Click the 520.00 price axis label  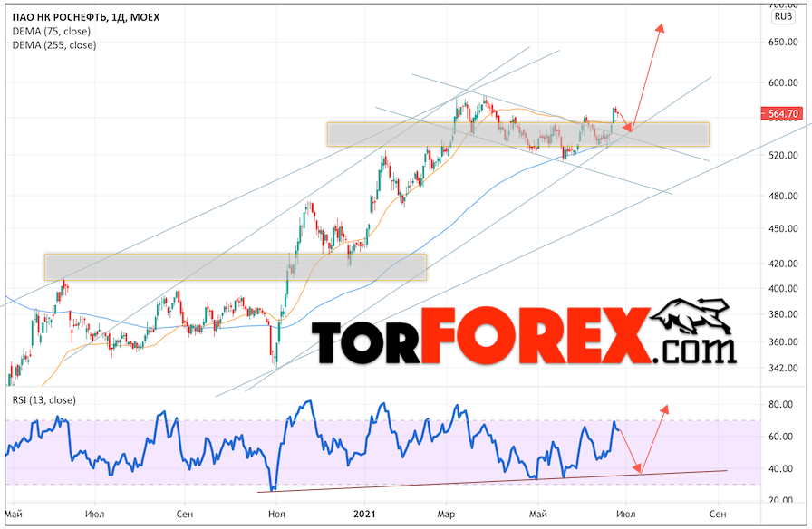coord(783,155)
